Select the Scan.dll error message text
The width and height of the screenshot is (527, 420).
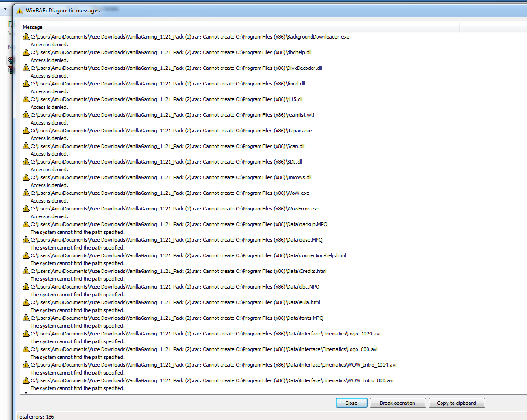point(167,146)
